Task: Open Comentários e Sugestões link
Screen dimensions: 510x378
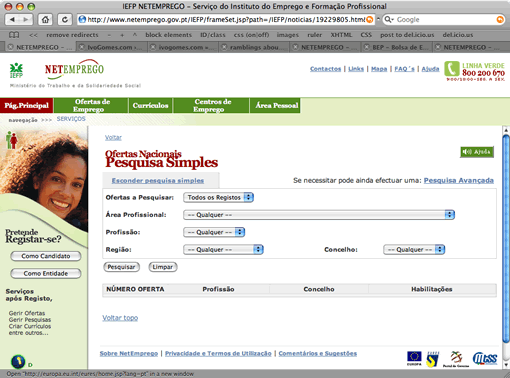Action: pyautogui.click(x=318, y=353)
